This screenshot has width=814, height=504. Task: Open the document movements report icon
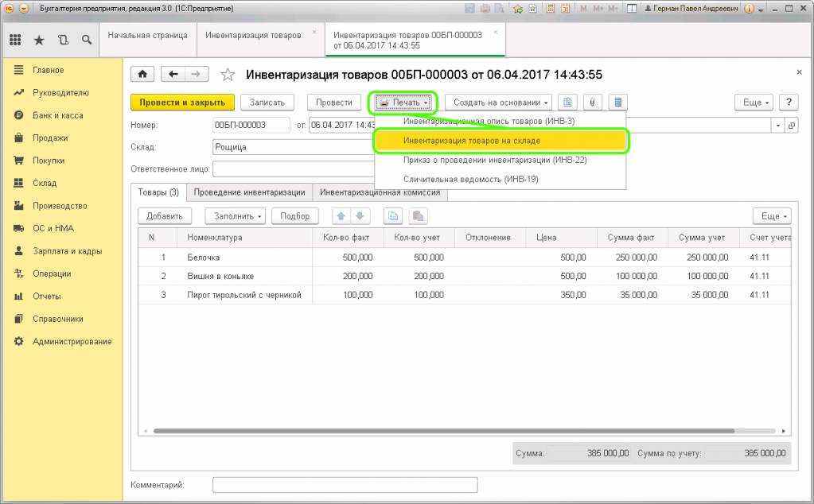(567, 102)
